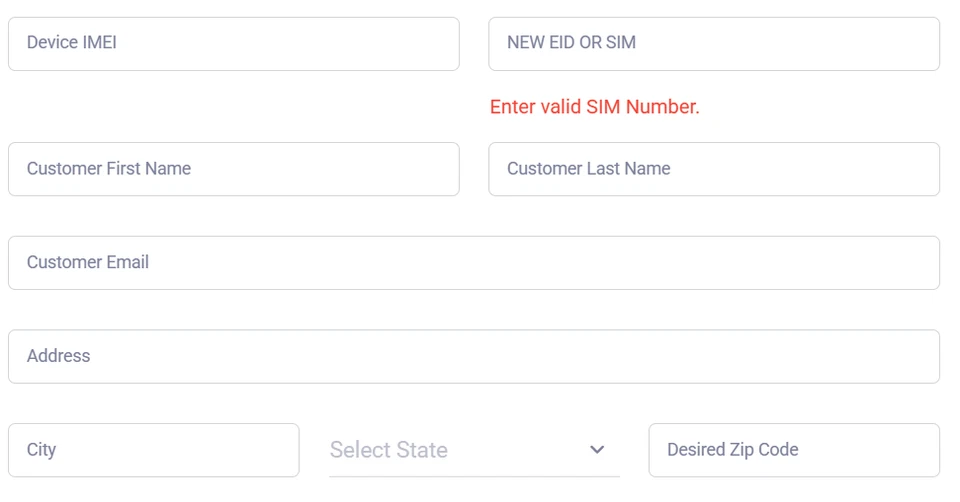Activate the last name entry box
Screen dimensions: 960x502
tap(713, 169)
